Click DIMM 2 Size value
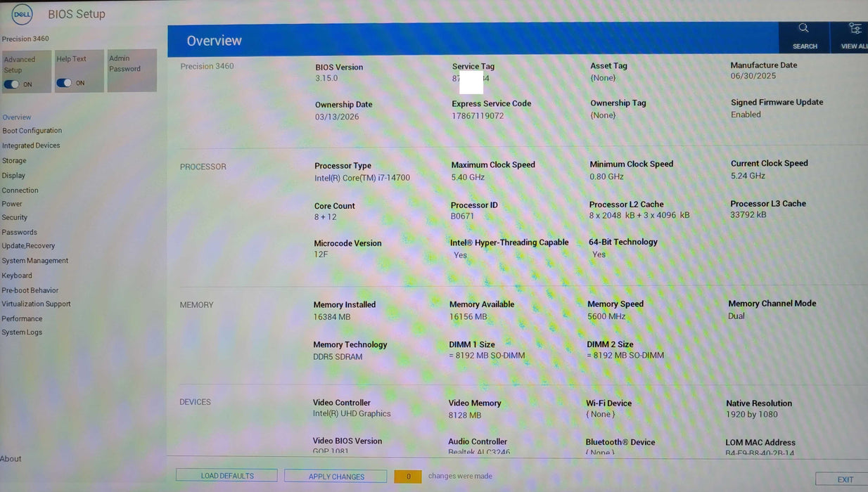868x492 pixels. pos(625,356)
